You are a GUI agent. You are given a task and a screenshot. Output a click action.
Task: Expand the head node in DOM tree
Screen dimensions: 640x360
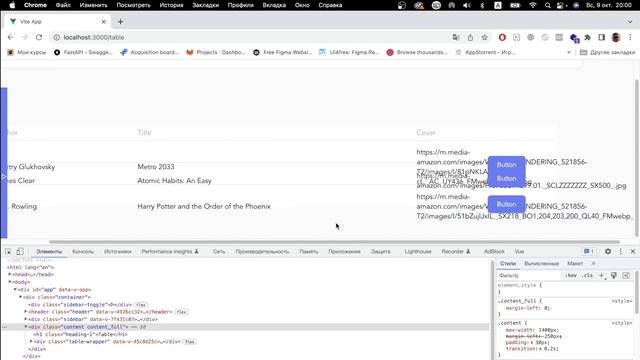10,275
